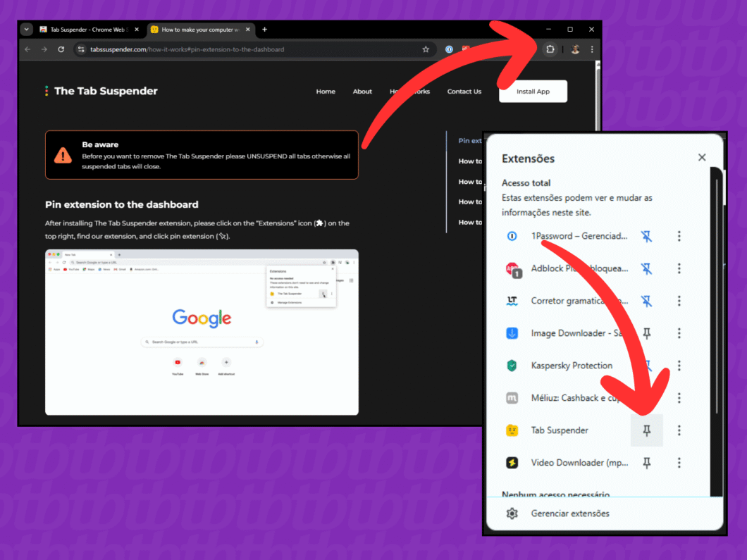Click the Extensões popup scrollbar

[x=717, y=295]
